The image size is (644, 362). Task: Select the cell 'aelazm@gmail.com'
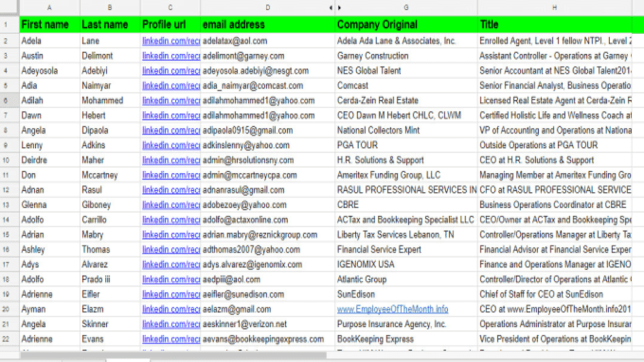268,309
